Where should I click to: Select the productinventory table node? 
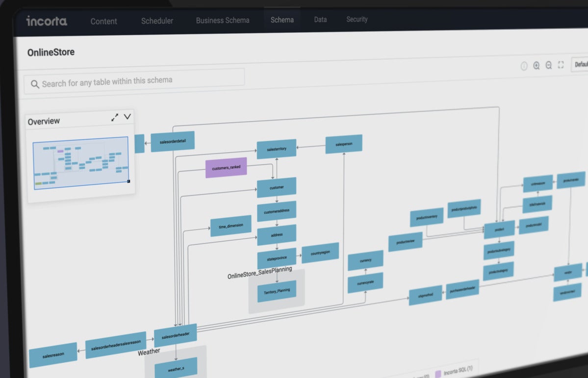tap(426, 218)
